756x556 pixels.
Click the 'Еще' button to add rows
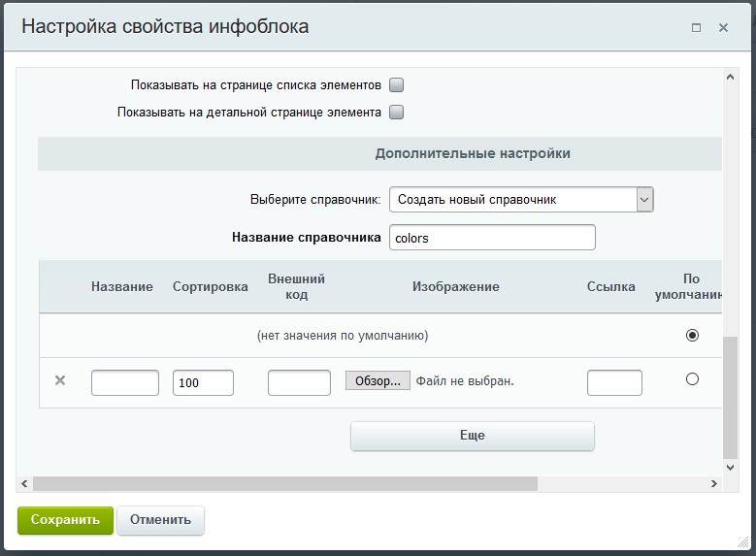pyautogui.click(x=473, y=436)
